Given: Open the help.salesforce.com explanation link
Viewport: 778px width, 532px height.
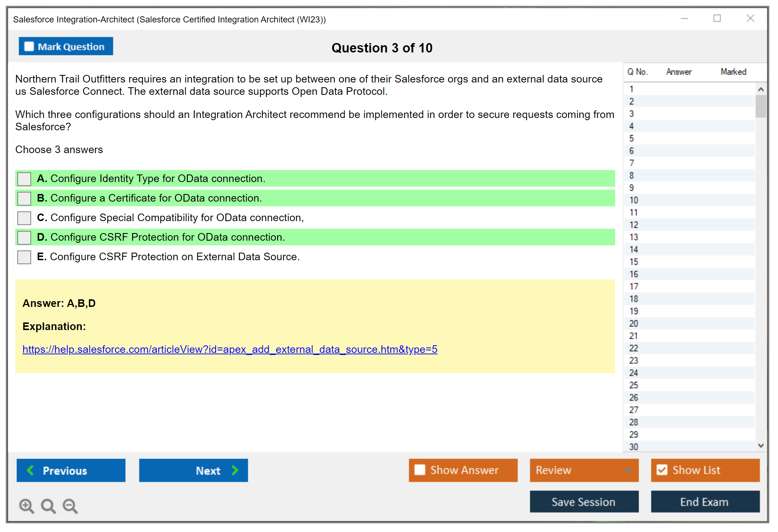Looking at the screenshot, I should pyautogui.click(x=230, y=349).
